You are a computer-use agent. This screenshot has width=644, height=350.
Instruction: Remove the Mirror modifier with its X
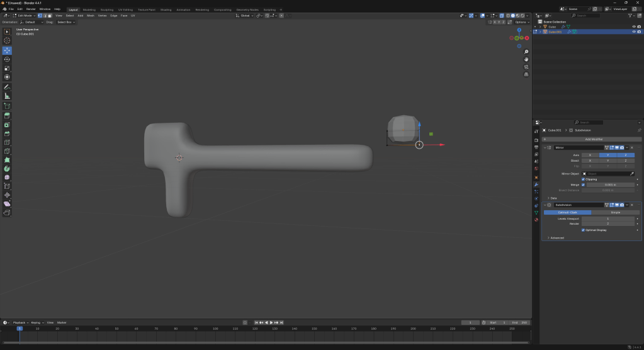pyautogui.click(x=632, y=147)
